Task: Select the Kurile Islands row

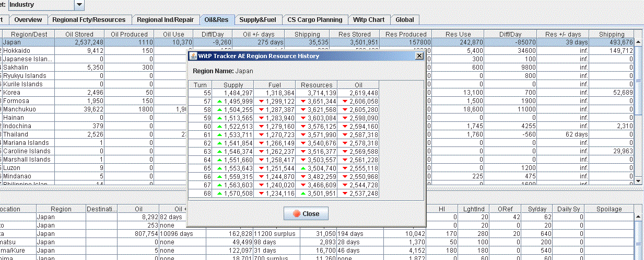Action: click(x=318, y=84)
